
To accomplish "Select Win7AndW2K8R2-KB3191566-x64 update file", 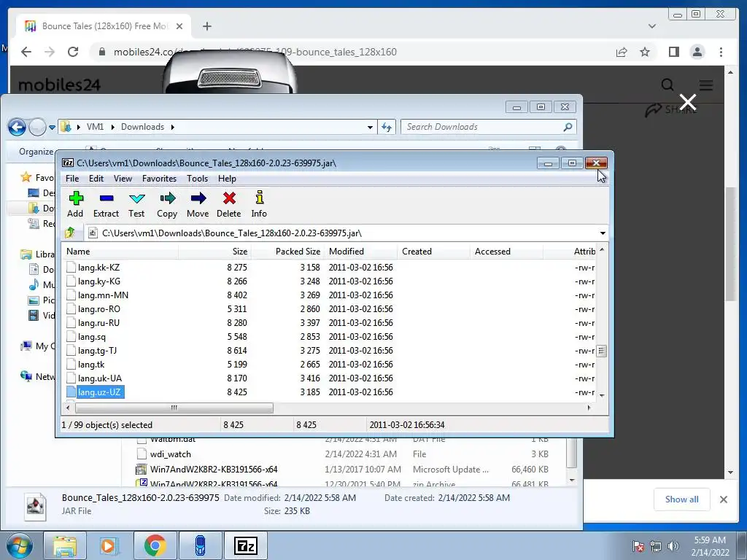I will click(x=214, y=470).
